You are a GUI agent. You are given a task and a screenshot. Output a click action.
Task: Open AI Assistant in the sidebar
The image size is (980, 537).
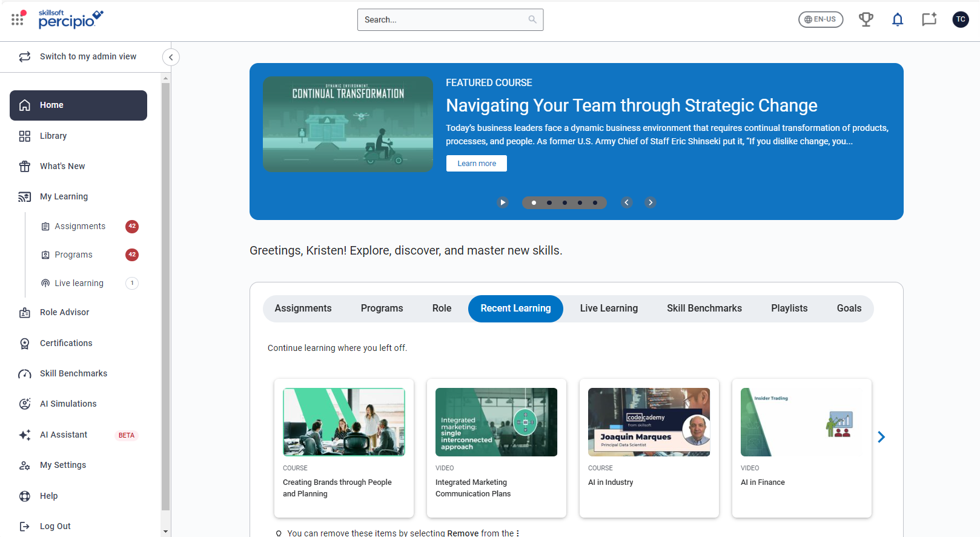(64, 435)
